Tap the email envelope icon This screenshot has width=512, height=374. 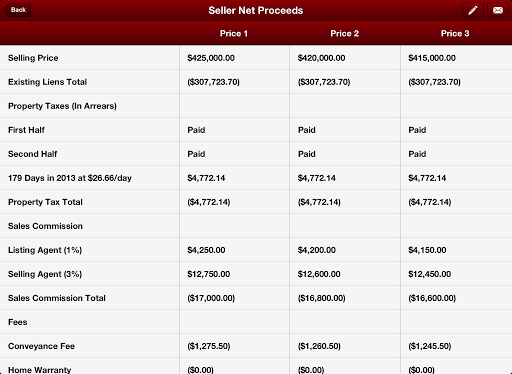tap(498, 10)
